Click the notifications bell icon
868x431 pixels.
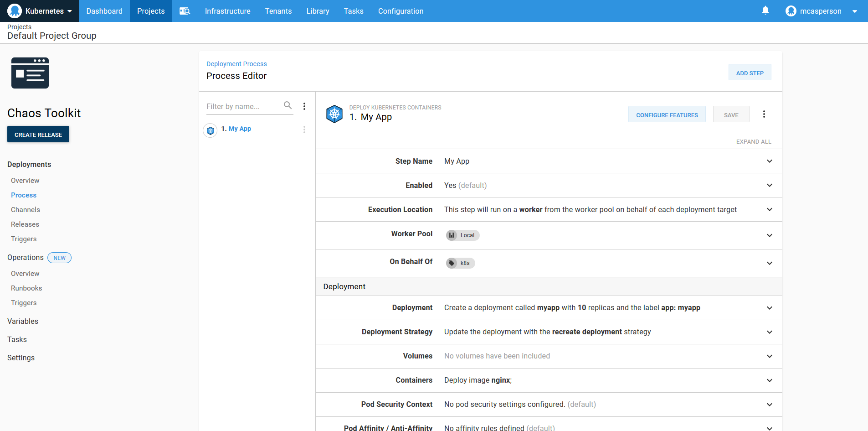(765, 10)
